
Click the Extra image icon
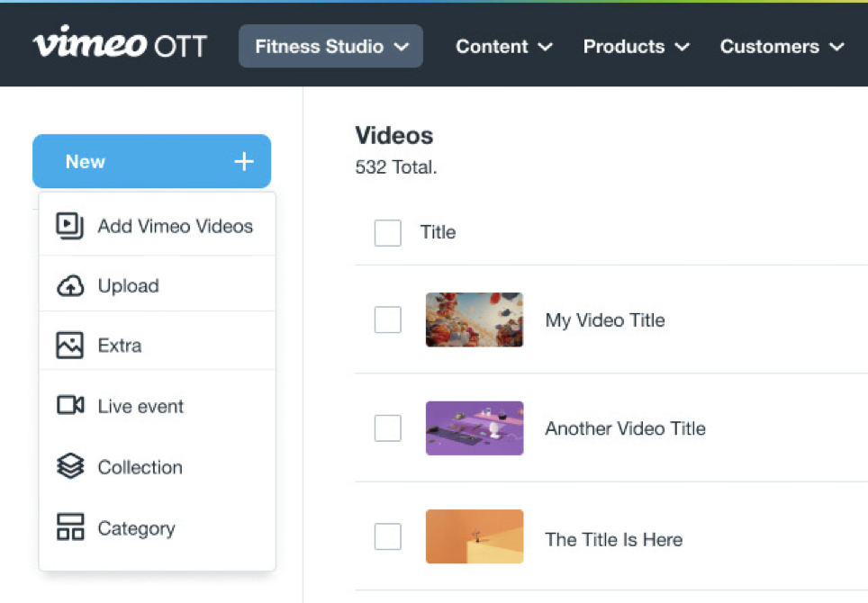click(69, 346)
